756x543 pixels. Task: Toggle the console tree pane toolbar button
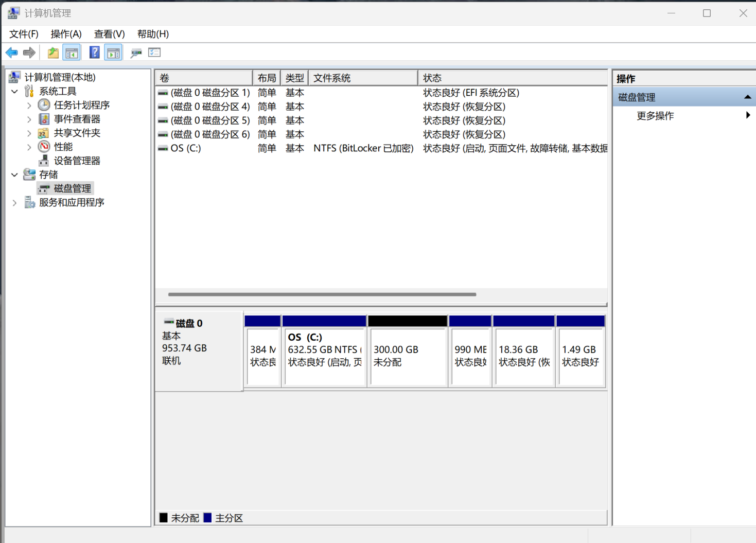pos(72,52)
